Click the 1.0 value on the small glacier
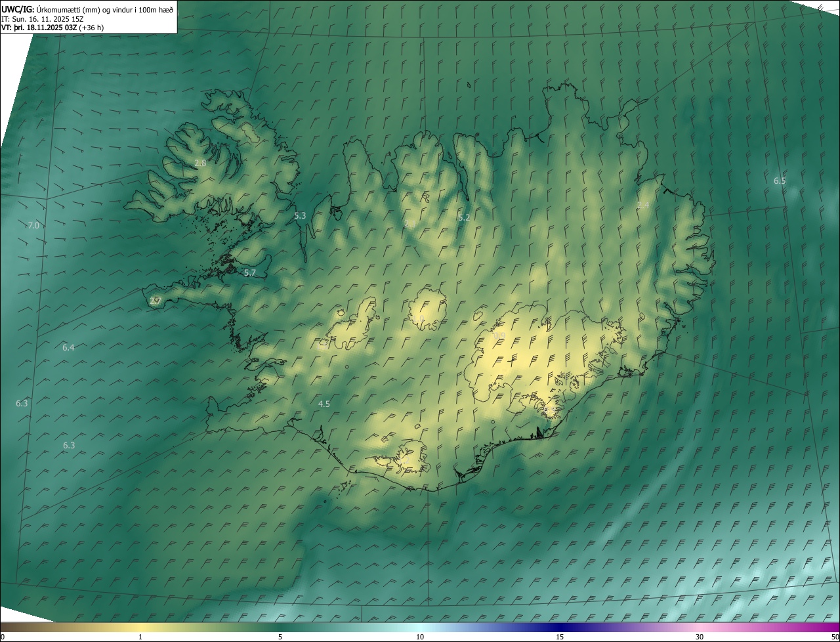Screen dimensions: 840x642 (418, 318)
